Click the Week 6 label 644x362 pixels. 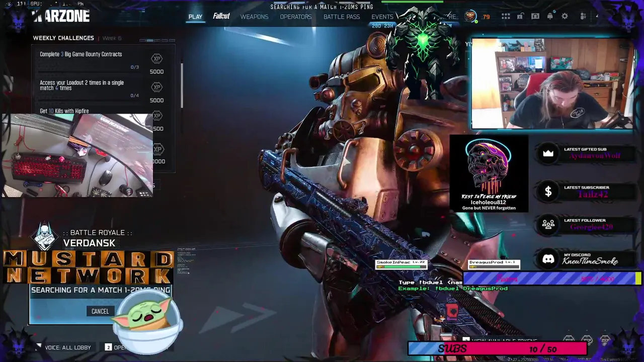(112, 38)
